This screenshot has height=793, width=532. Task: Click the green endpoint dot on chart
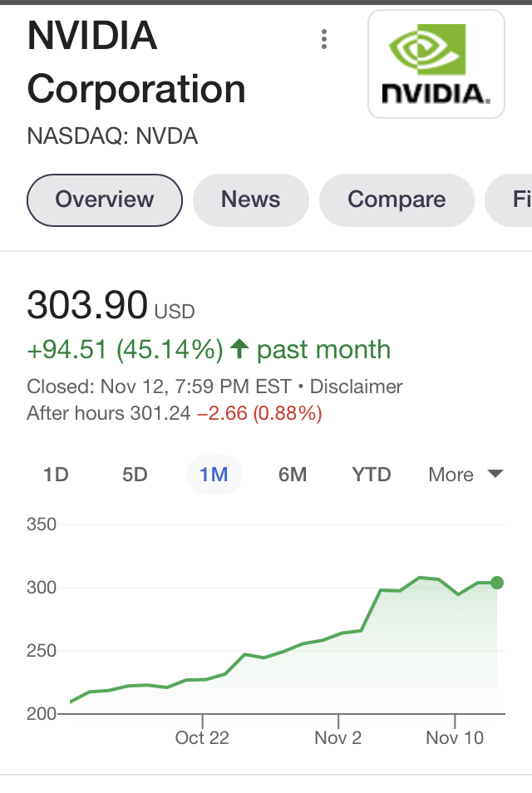(x=497, y=583)
